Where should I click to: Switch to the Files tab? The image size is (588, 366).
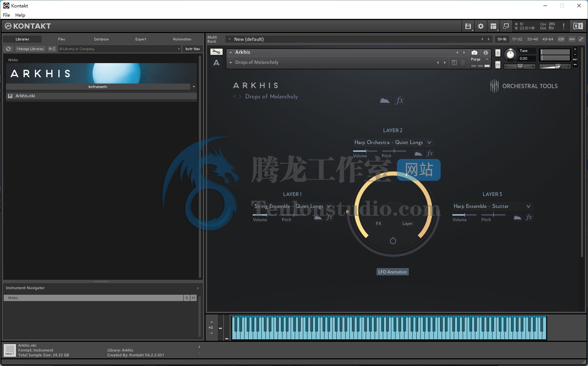tap(62, 39)
